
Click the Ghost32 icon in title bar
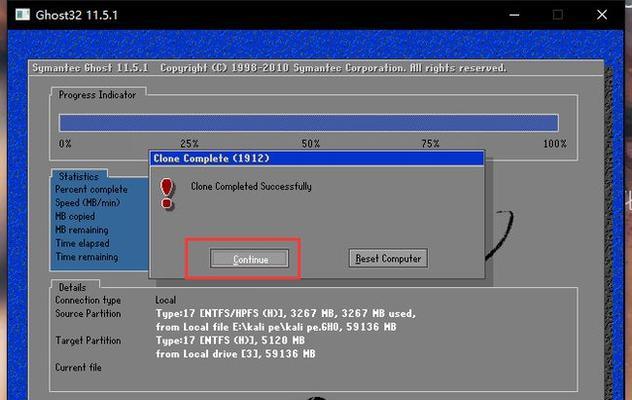pos(23,15)
